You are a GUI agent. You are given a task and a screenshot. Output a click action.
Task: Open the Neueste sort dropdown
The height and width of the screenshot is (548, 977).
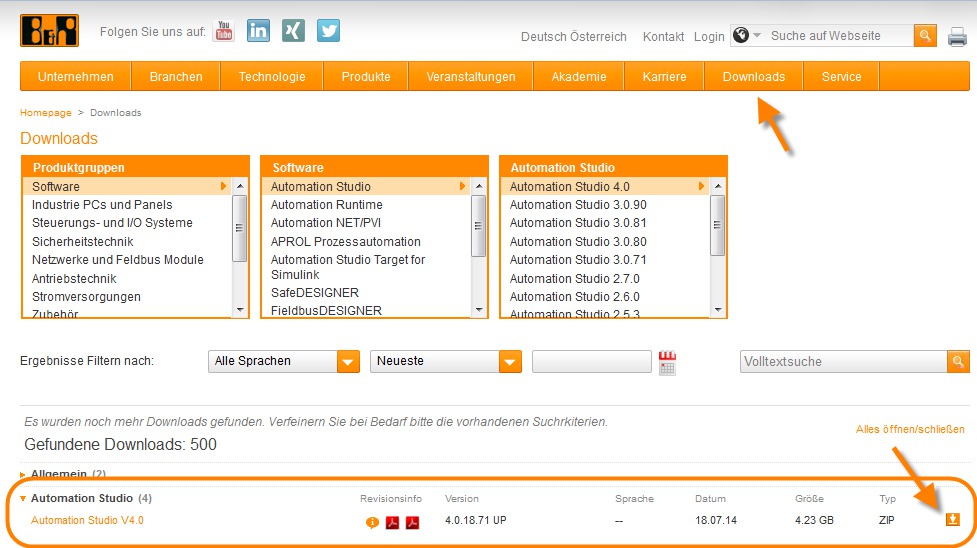pos(446,362)
